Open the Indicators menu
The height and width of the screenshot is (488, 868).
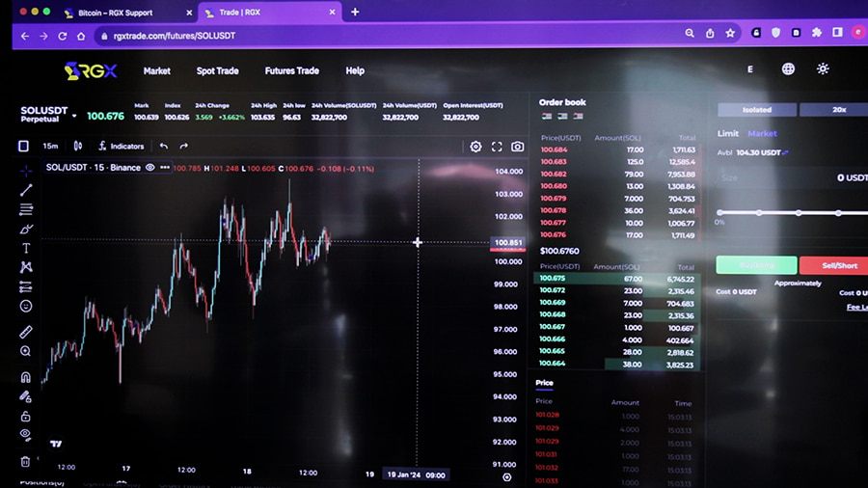tap(122, 146)
